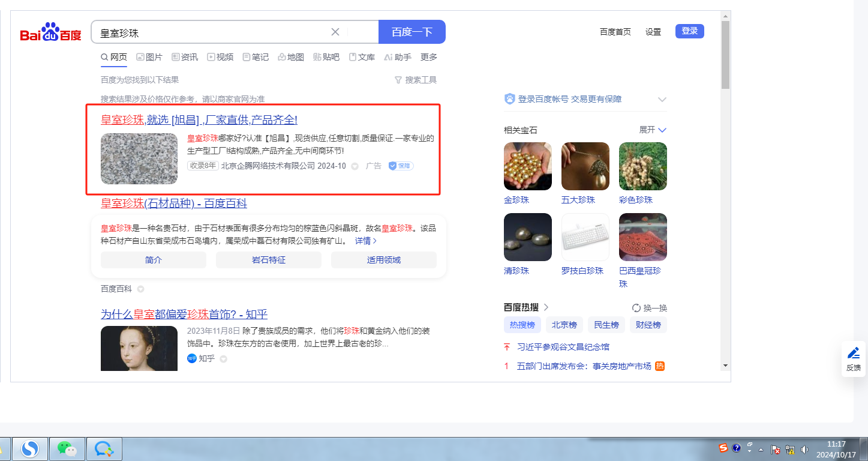The width and height of the screenshot is (868, 461).
Task: Open Sogou browser from the taskbar
Action: pyautogui.click(x=30, y=448)
